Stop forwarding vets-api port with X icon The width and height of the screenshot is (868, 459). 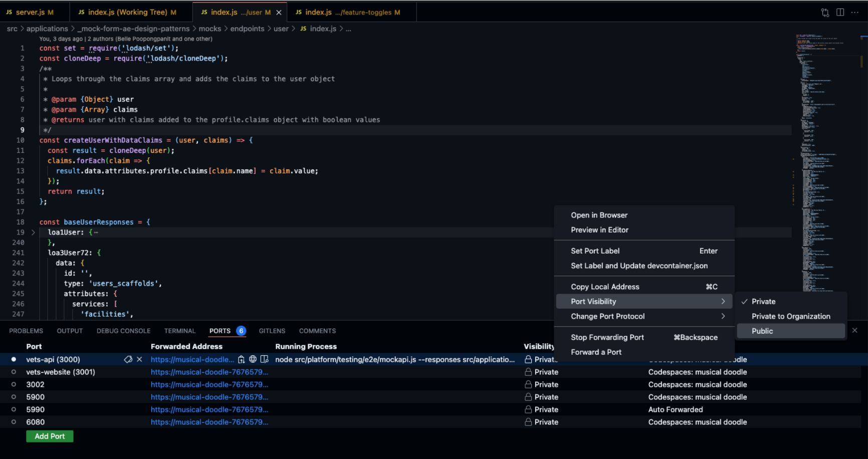[139, 359]
